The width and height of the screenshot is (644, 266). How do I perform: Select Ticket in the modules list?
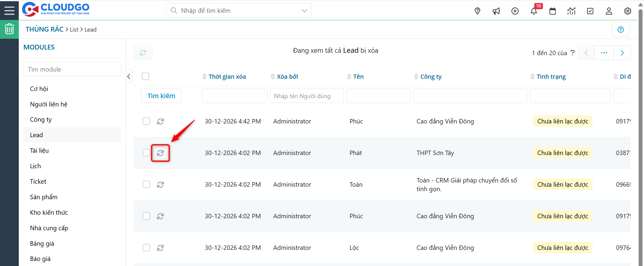38,181
